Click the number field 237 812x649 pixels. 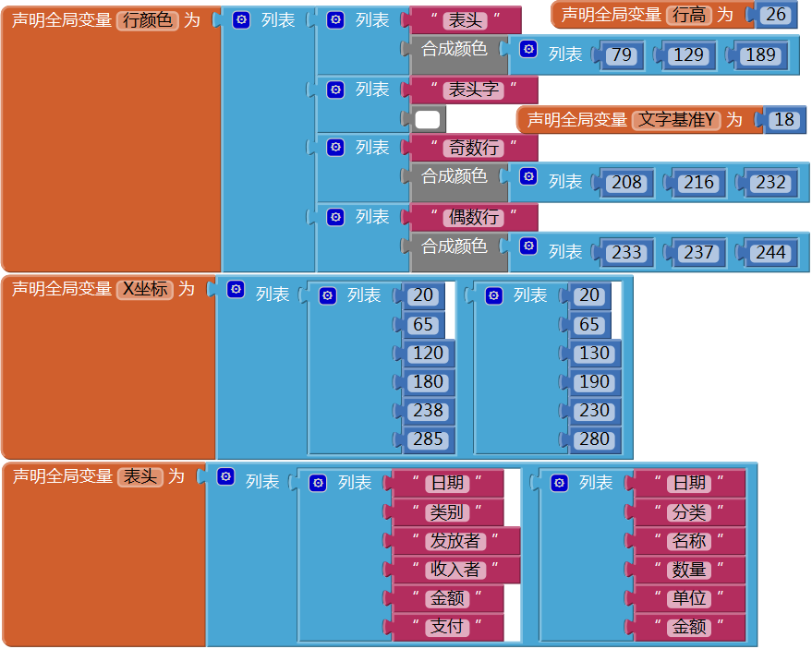tap(698, 253)
